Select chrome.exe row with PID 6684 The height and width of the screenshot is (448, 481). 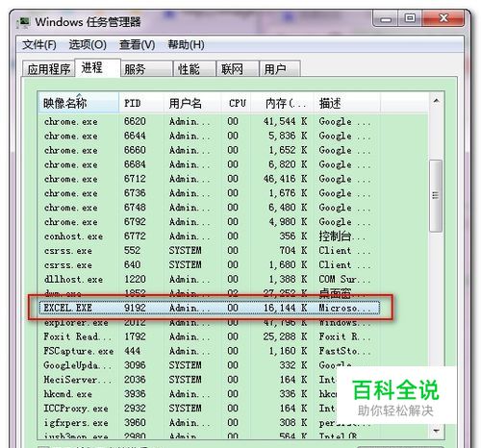click(209, 164)
